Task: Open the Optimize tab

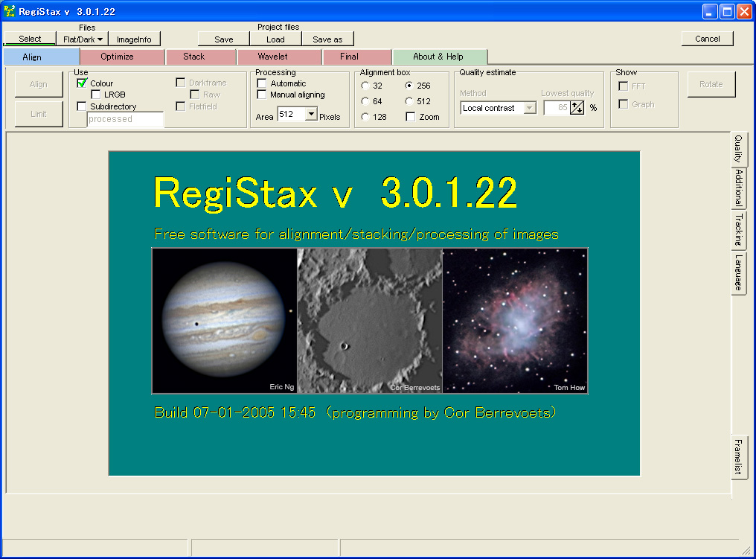Action: (117, 57)
